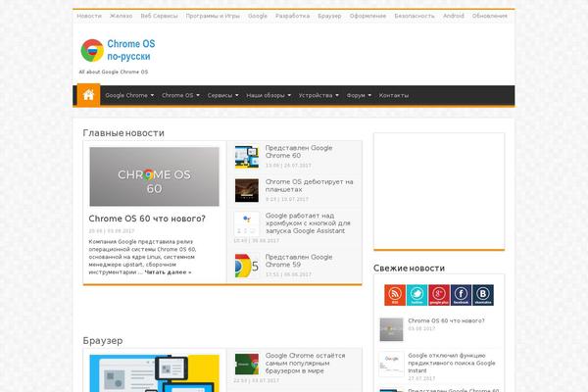The height and width of the screenshot is (392, 588).
Task: Open headline Chrome OS 60 что нового?
Action: coord(147,219)
